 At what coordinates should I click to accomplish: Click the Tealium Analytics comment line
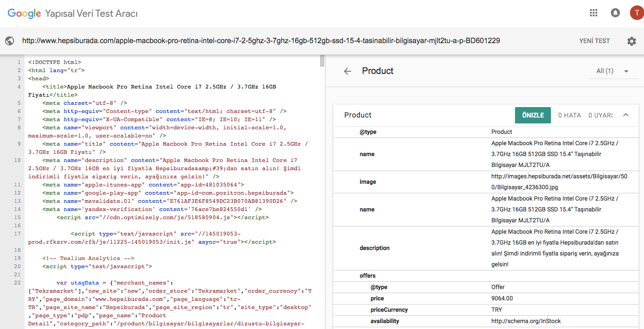(88, 258)
